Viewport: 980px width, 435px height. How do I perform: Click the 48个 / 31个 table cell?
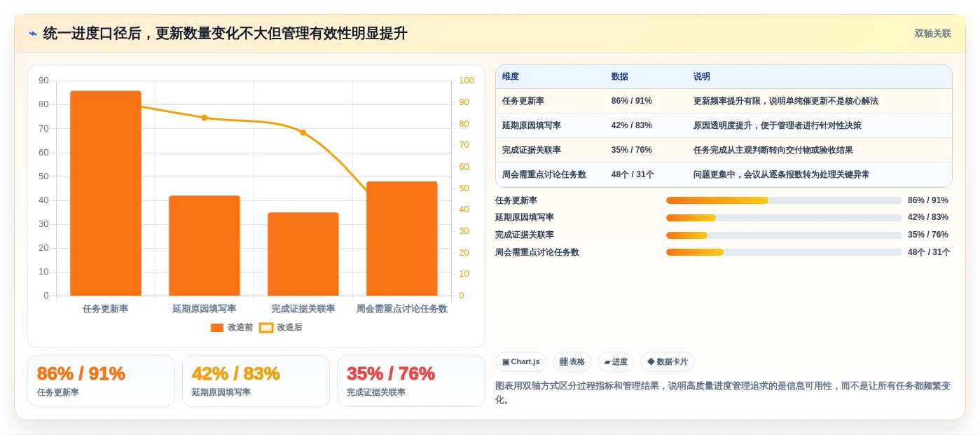click(x=633, y=174)
